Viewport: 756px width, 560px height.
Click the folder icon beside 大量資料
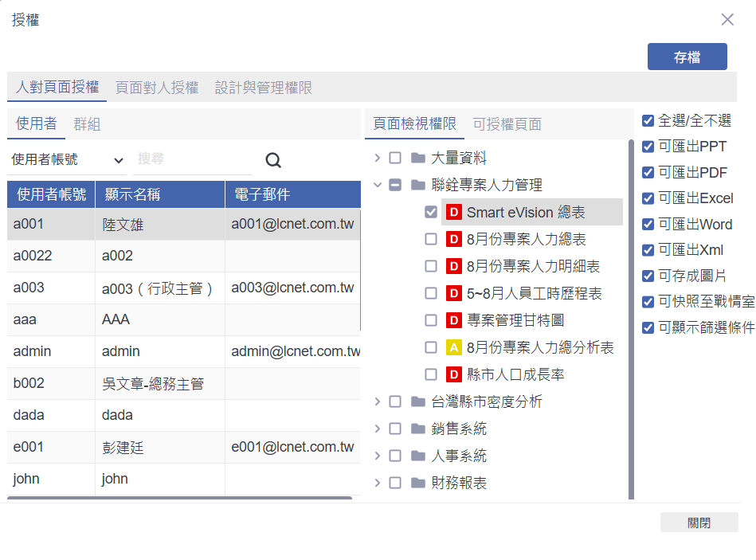tap(417, 159)
